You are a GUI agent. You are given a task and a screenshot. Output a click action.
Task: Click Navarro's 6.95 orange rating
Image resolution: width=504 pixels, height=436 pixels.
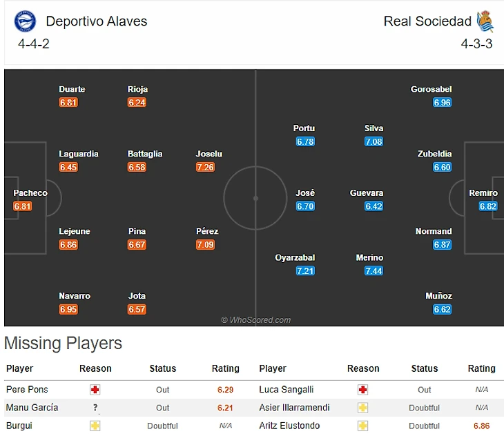(x=68, y=310)
